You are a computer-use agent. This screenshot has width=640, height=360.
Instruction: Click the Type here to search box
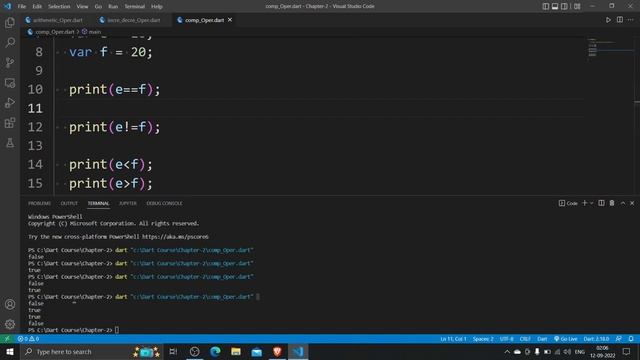pyautogui.click(x=91, y=351)
